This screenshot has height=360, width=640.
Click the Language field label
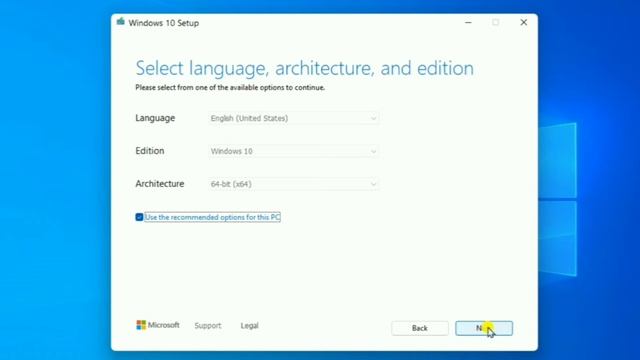[x=155, y=118]
